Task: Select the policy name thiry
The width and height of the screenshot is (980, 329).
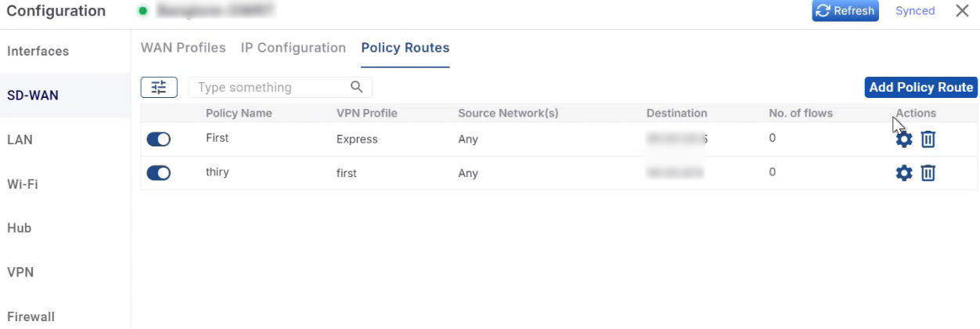Action: click(218, 172)
